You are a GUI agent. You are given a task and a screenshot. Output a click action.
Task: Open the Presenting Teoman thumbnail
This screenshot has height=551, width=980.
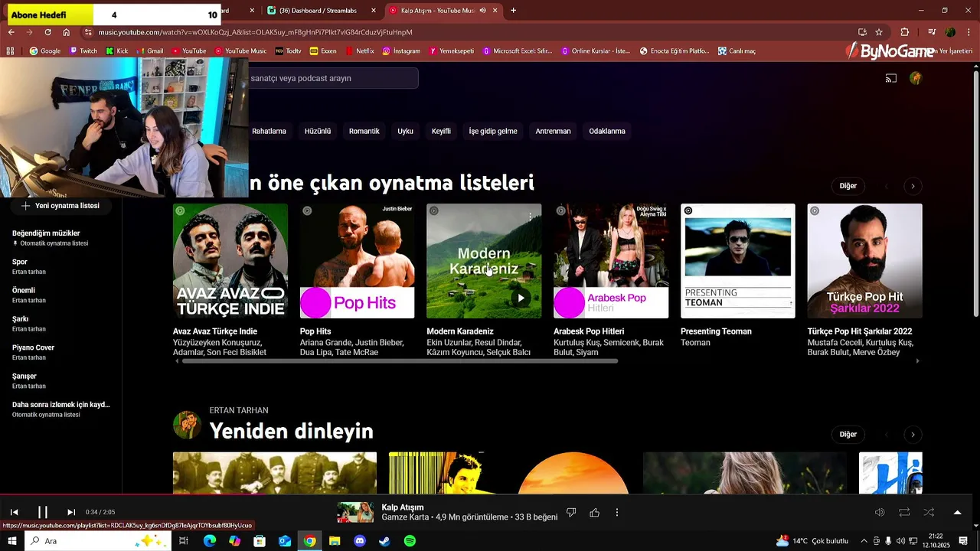coord(738,261)
